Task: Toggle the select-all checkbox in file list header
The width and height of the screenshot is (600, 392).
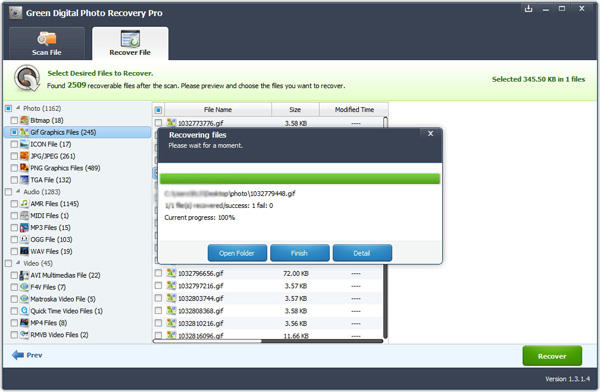Action: [158, 110]
